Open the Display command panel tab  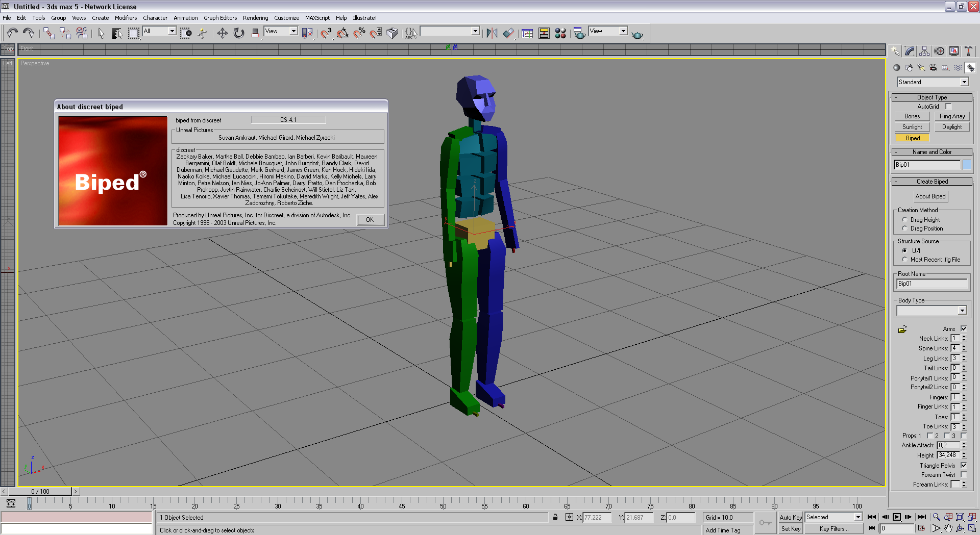[x=954, y=51]
